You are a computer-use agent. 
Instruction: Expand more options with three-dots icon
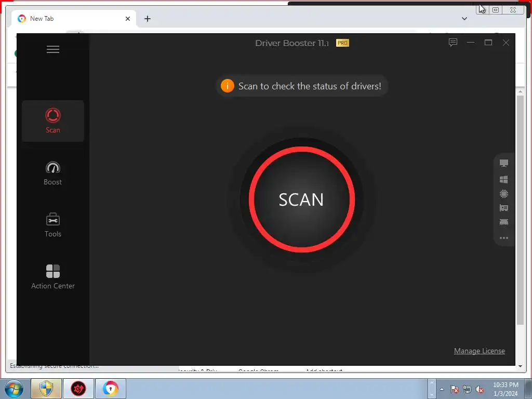pyautogui.click(x=504, y=238)
